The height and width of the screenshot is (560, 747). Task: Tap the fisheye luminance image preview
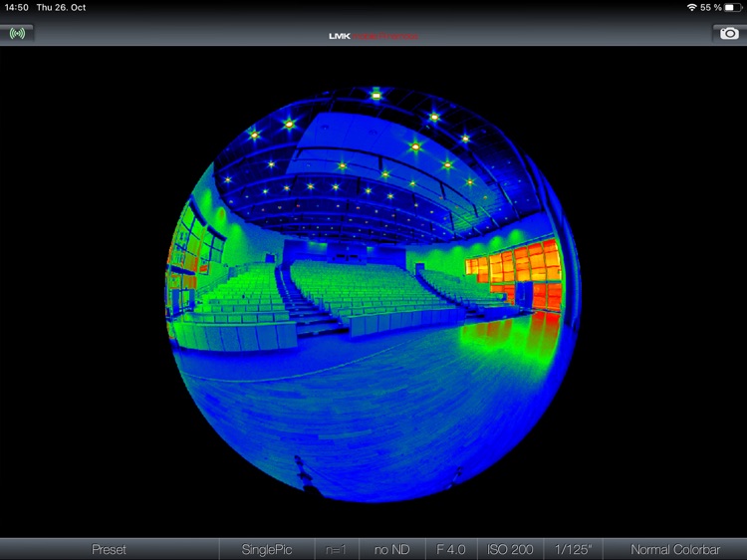373,294
